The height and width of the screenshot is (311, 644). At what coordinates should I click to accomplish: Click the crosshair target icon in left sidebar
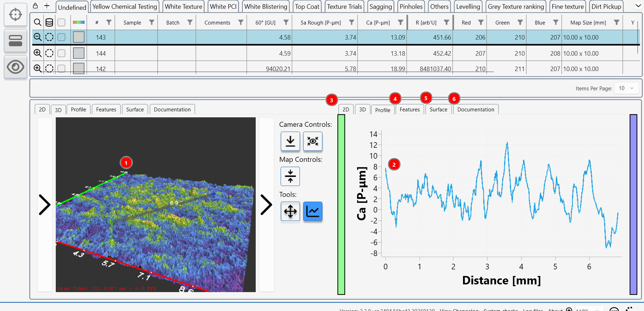(x=15, y=15)
